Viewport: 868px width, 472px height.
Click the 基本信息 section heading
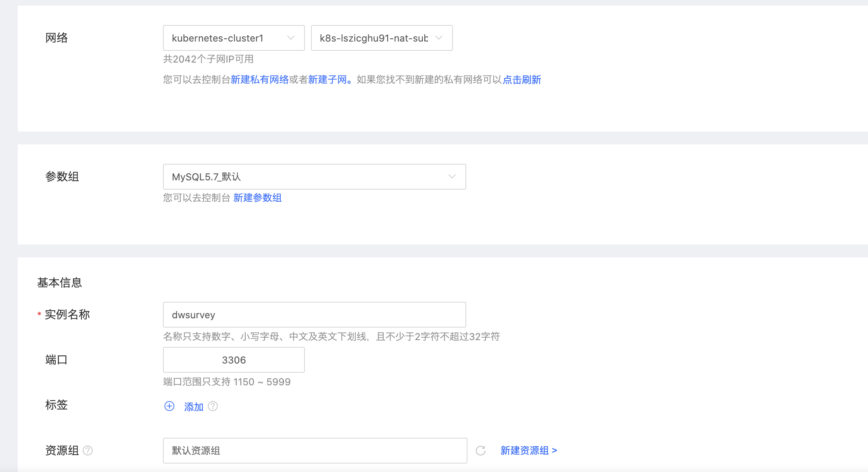60,282
